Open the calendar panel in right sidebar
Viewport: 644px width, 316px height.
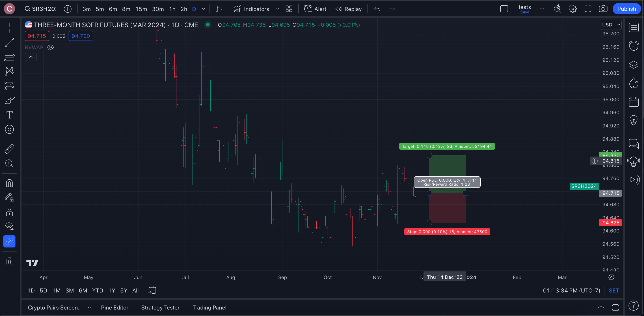633,102
